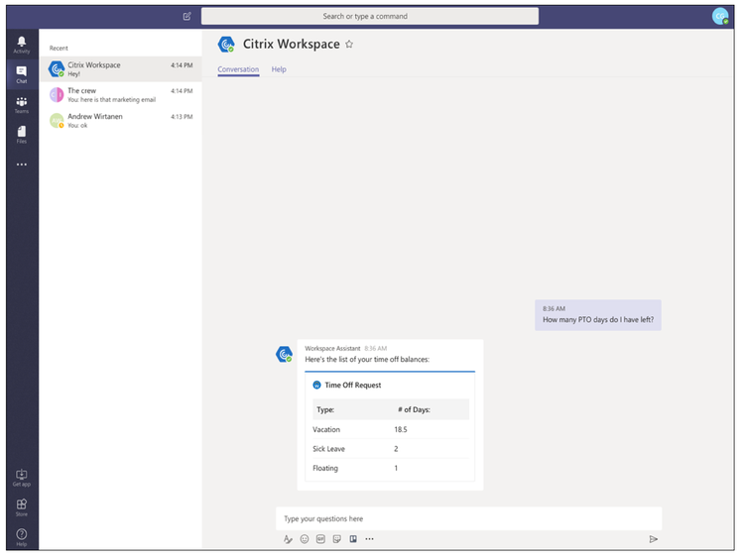Open Citrix Workspace chat in Recent list

120,69
